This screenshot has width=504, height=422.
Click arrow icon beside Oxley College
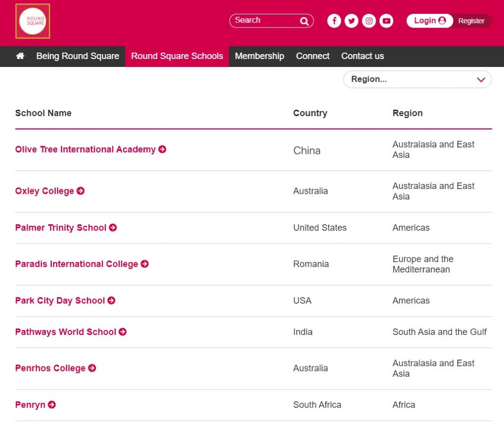coord(81,191)
